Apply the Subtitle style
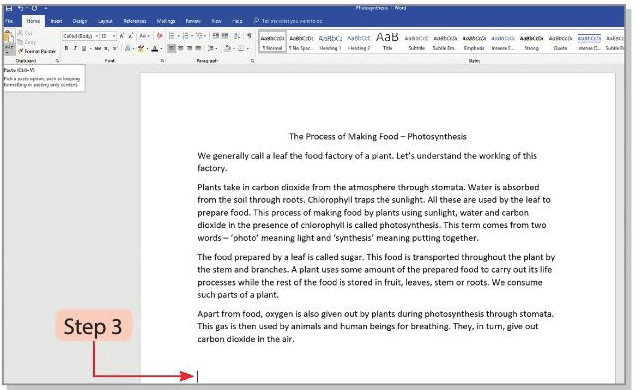 416,42
